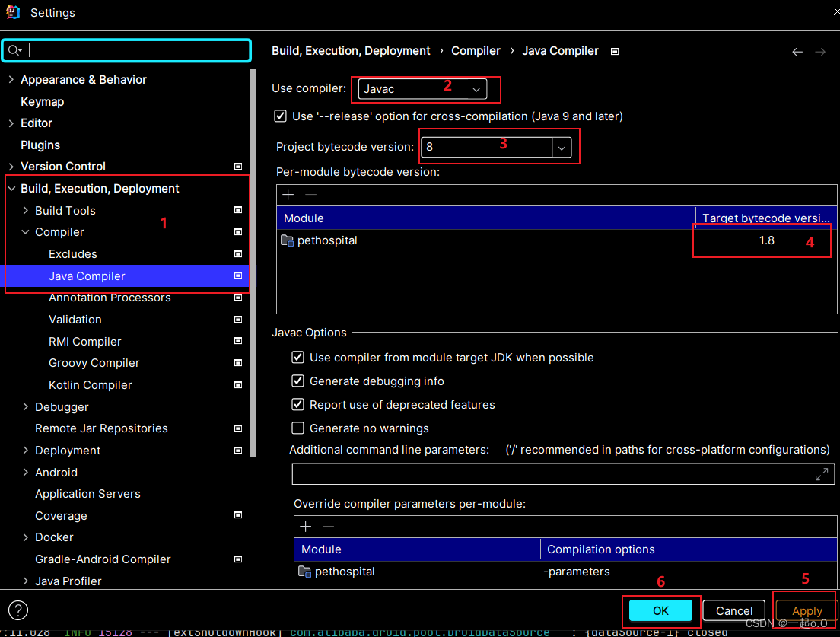Viewport: 840px width, 637px height.
Task: Click the project-level icon beside Compiler row
Action: tap(238, 232)
